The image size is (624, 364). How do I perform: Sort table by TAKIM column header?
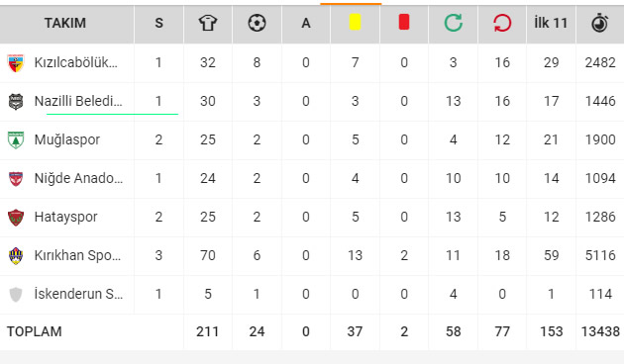(x=64, y=23)
